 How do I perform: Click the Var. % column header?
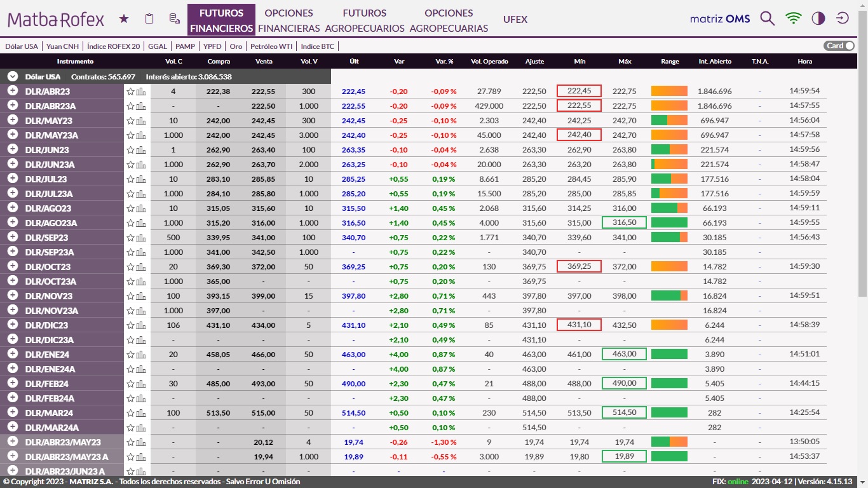point(444,62)
